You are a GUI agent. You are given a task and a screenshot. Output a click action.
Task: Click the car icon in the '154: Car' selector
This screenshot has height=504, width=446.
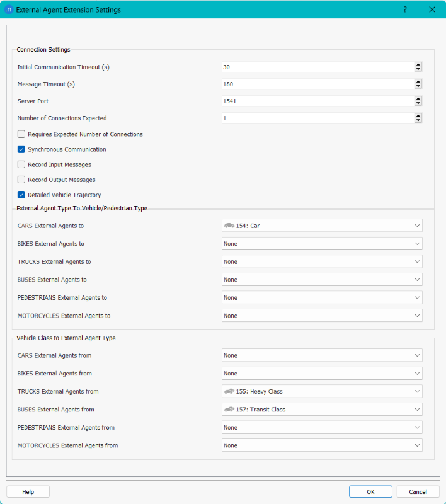coord(229,226)
